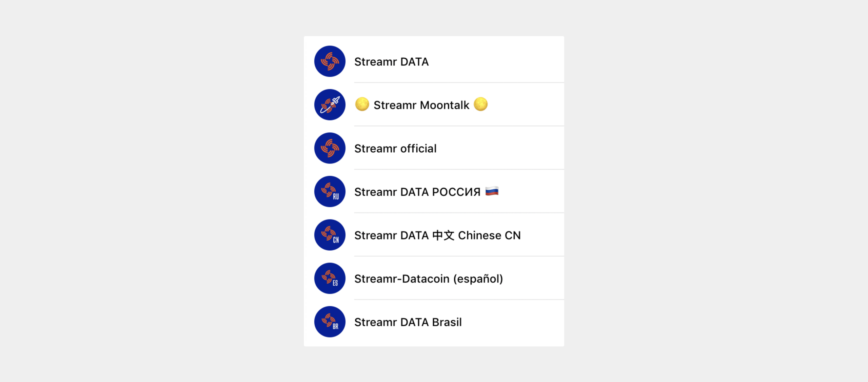Click the ES-badged Streamr avatar
The height and width of the screenshot is (382, 868).
330,279
